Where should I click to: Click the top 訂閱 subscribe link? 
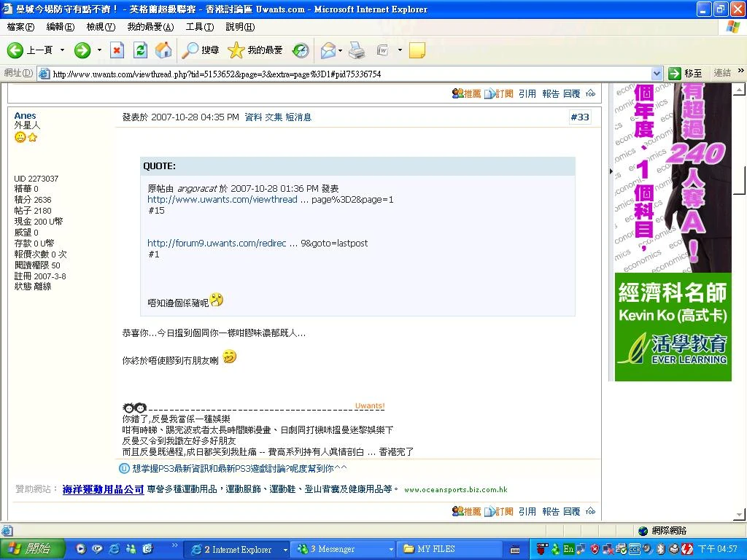point(499,94)
